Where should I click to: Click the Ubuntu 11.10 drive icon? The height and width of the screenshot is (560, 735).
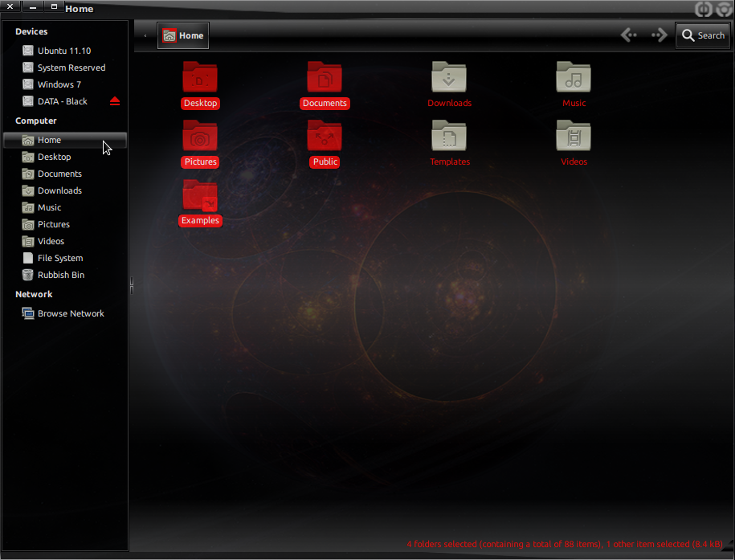click(28, 51)
